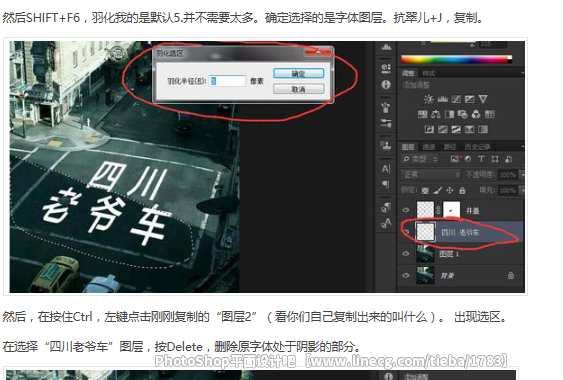Open the Info panel icon
563x380 pixels.
386,85
